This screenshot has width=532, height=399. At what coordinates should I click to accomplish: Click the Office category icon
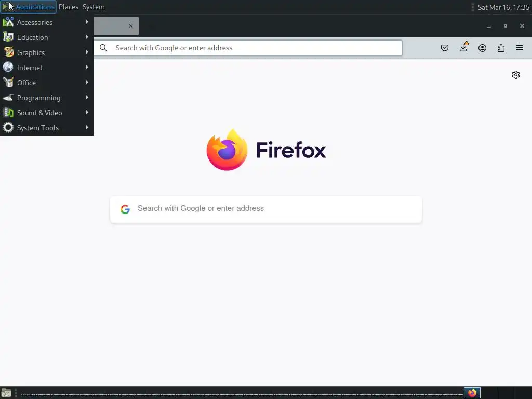point(8,82)
